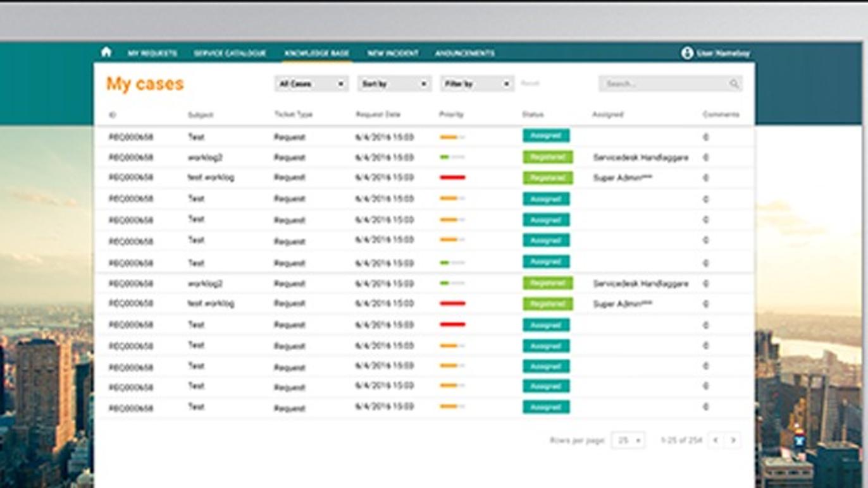Switch to Service Catalogue
This screenshot has height=488, width=868.
[230, 54]
